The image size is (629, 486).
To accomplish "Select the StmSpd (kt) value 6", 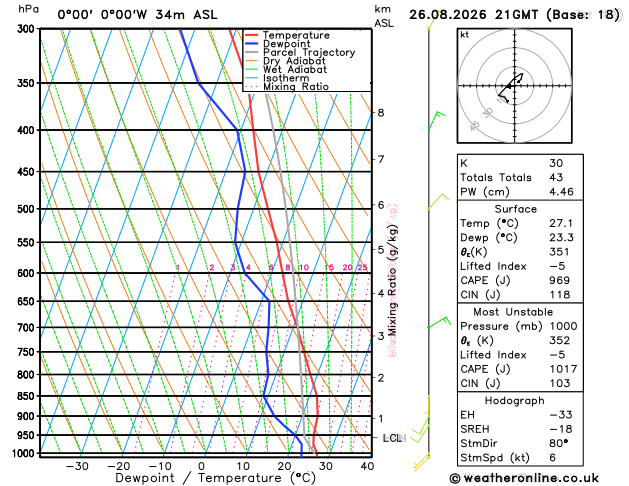I will (552, 458).
